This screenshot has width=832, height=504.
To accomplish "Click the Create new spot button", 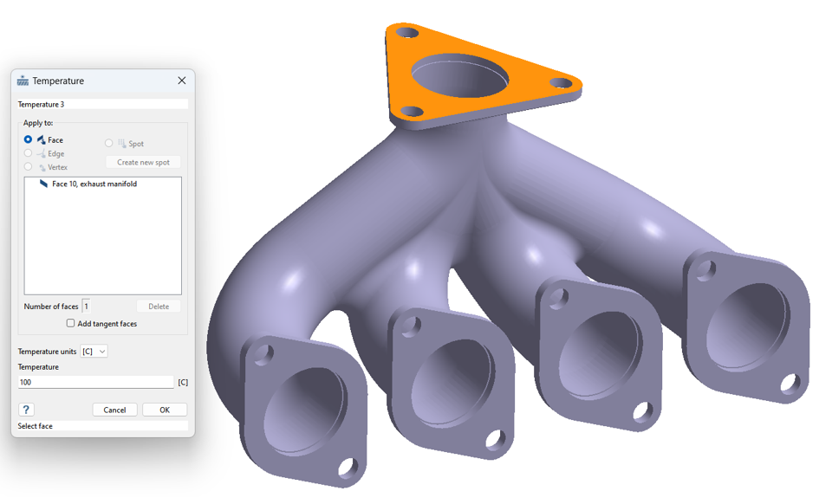I will 143,162.
